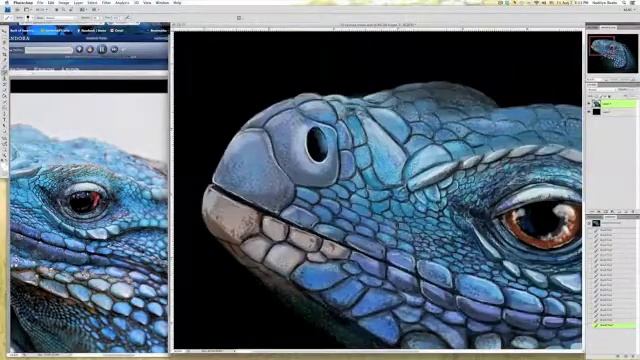Click the History snapshot thumbnail
The height and width of the screenshot is (360, 640).
(596, 223)
